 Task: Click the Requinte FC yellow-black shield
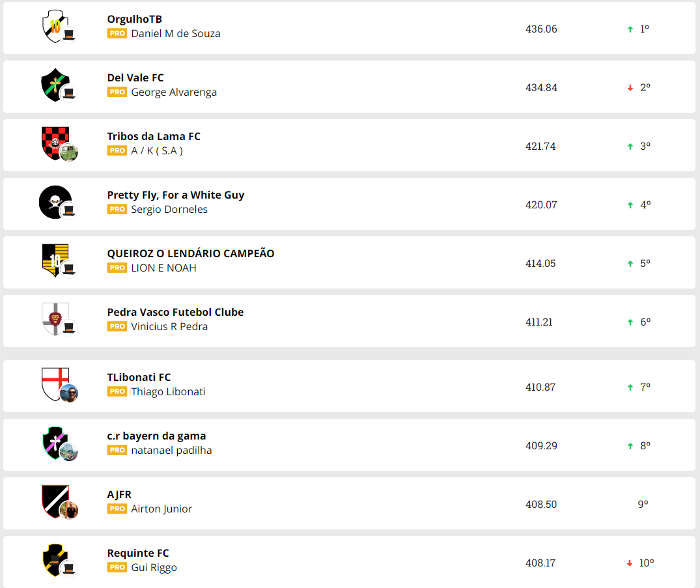point(55,559)
